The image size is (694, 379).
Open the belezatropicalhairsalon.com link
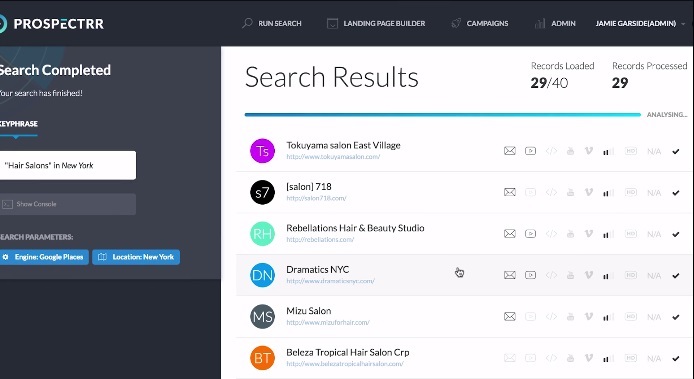point(345,364)
